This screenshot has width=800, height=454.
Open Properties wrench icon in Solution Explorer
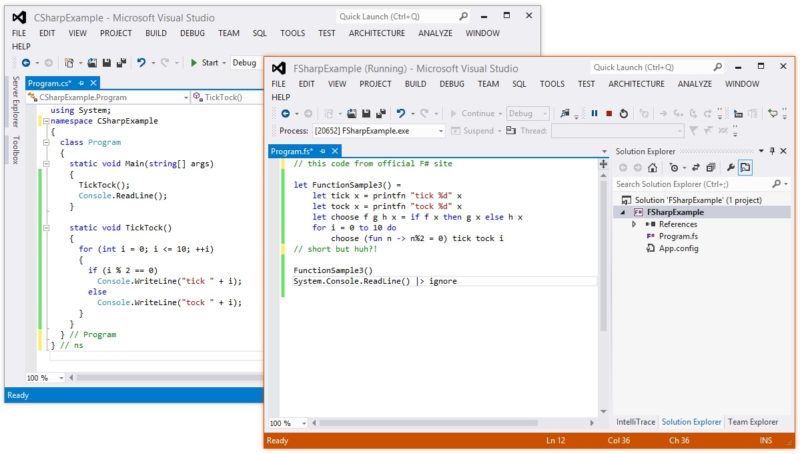pos(730,168)
